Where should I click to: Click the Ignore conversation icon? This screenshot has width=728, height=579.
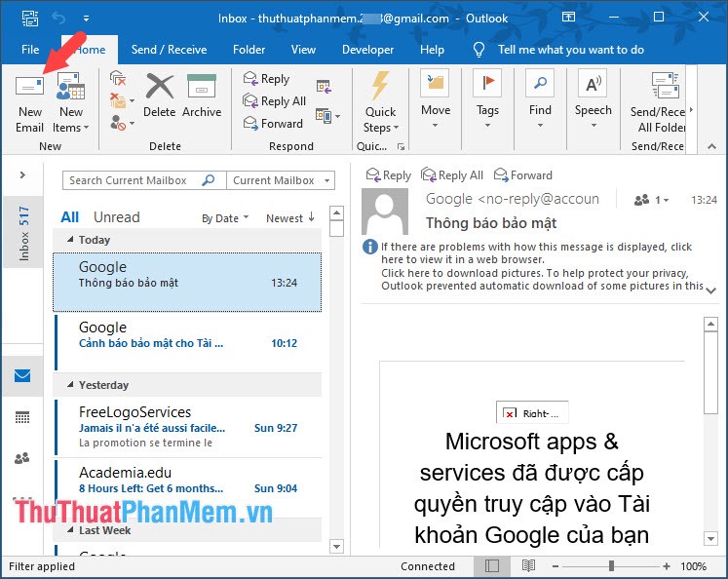point(118,79)
